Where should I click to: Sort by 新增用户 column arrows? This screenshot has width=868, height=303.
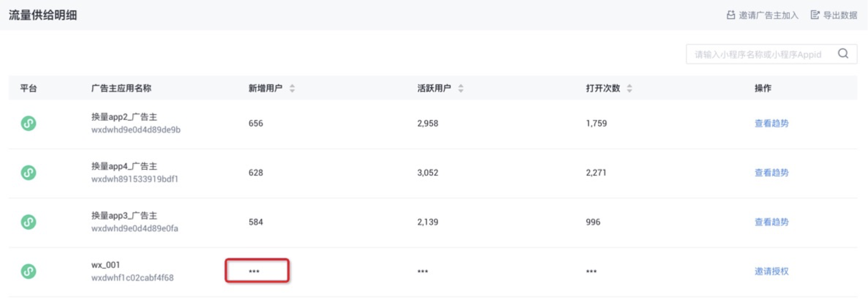(292, 88)
